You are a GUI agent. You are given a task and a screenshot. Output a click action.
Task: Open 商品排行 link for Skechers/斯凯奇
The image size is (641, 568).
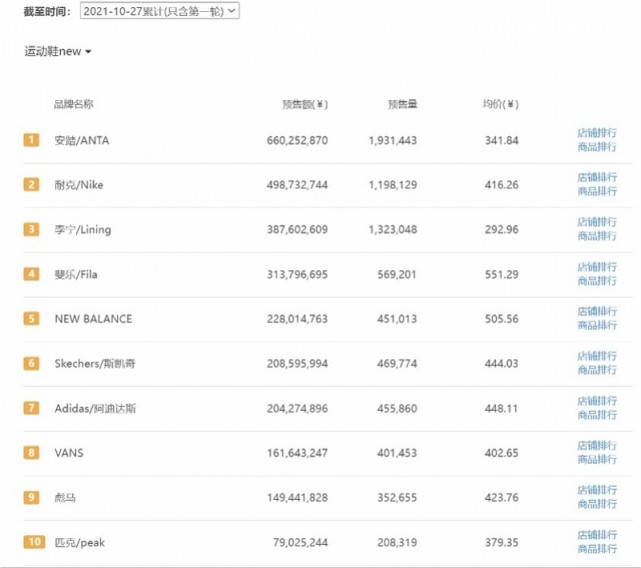pyautogui.click(x=597, y=370)
